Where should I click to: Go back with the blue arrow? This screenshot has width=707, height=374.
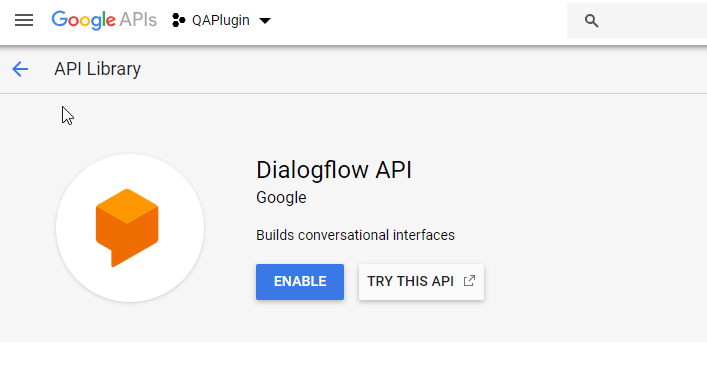[x=20, y=69]
